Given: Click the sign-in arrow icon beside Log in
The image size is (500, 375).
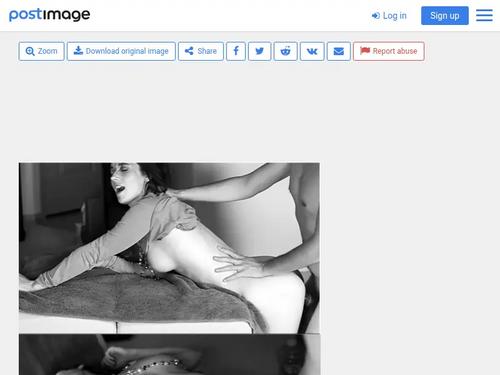Looking at the screenshot, I should [x=376, y=16].
